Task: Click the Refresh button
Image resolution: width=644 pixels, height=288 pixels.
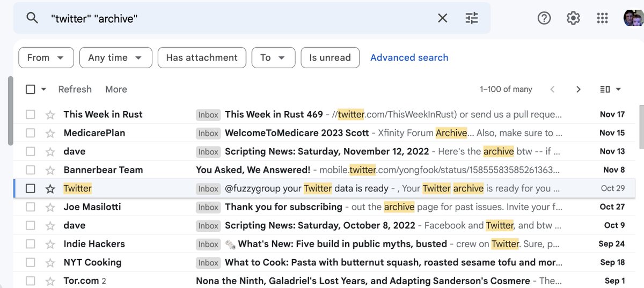Action: [75, 89]
